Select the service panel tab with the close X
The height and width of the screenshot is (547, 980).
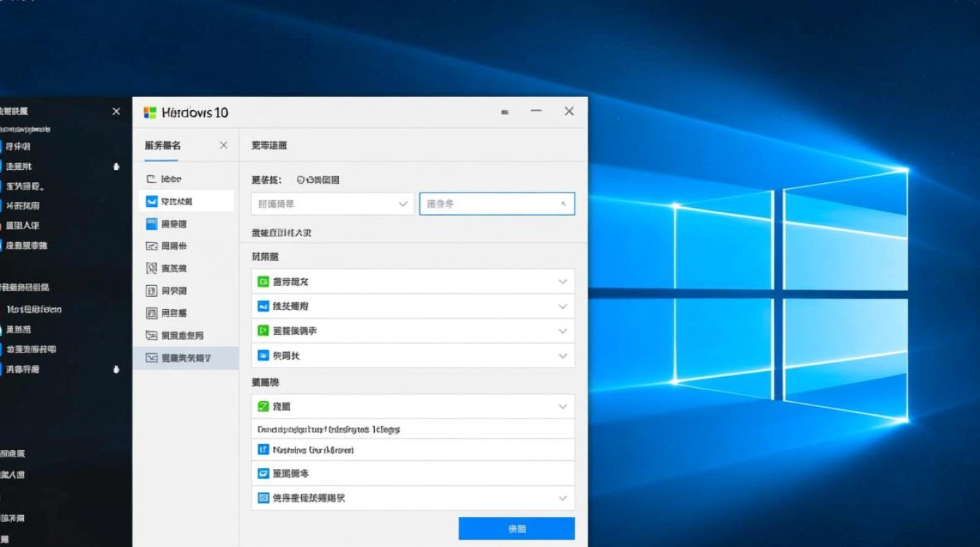(161, 145)
